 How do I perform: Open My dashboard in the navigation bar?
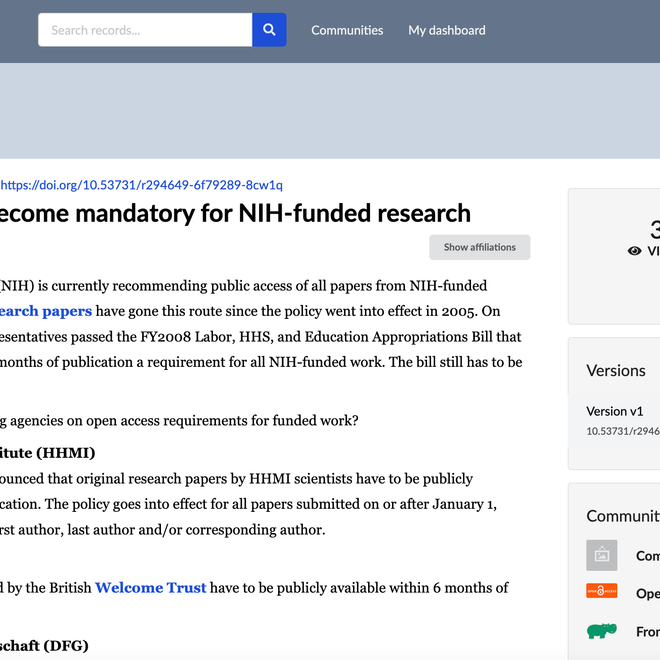point(447,30)
